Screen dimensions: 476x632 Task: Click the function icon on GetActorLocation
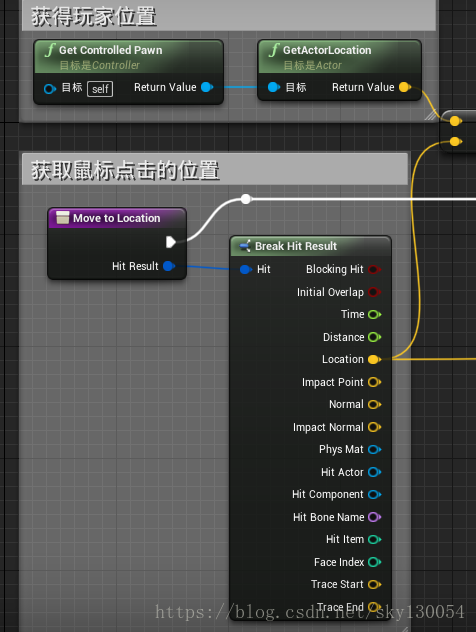(274, 50)
